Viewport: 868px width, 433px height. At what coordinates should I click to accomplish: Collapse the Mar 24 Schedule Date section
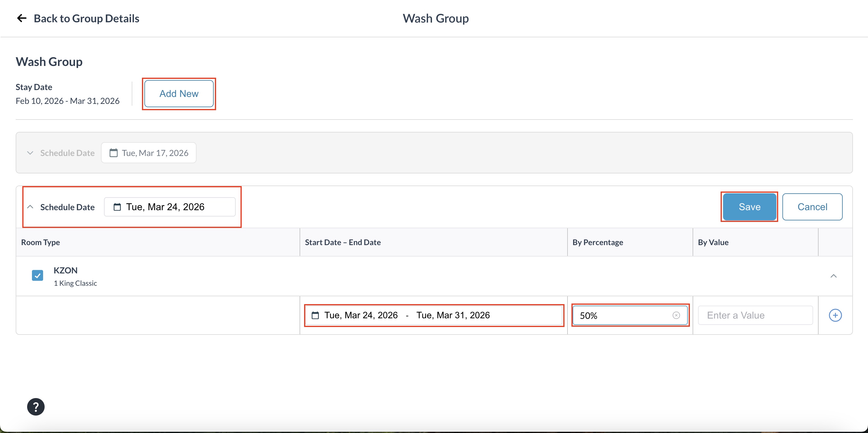pyautogui.click(x=30, y=207)
